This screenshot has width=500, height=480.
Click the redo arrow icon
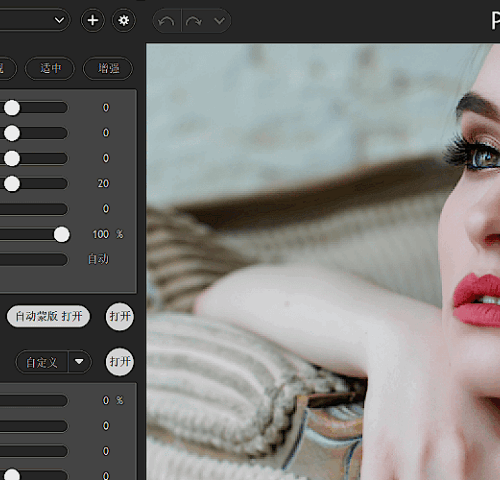tap(194, 21)
